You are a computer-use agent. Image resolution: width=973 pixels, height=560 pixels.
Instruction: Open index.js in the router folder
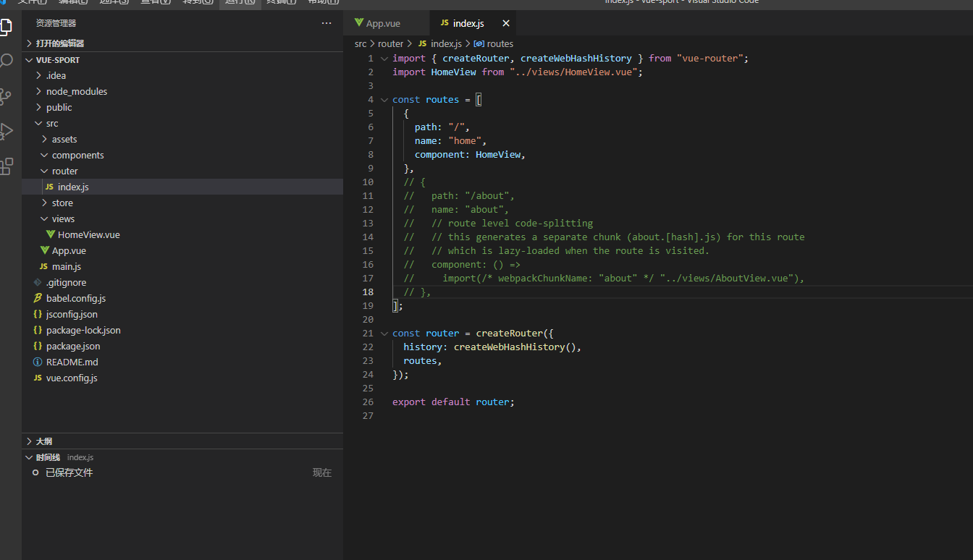[182, 187]
